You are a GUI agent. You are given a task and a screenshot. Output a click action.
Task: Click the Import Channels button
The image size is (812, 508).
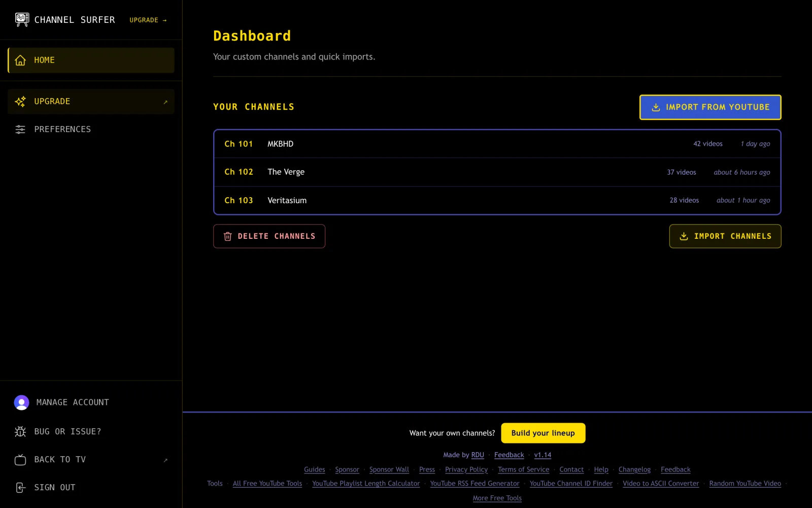(725, 236)
